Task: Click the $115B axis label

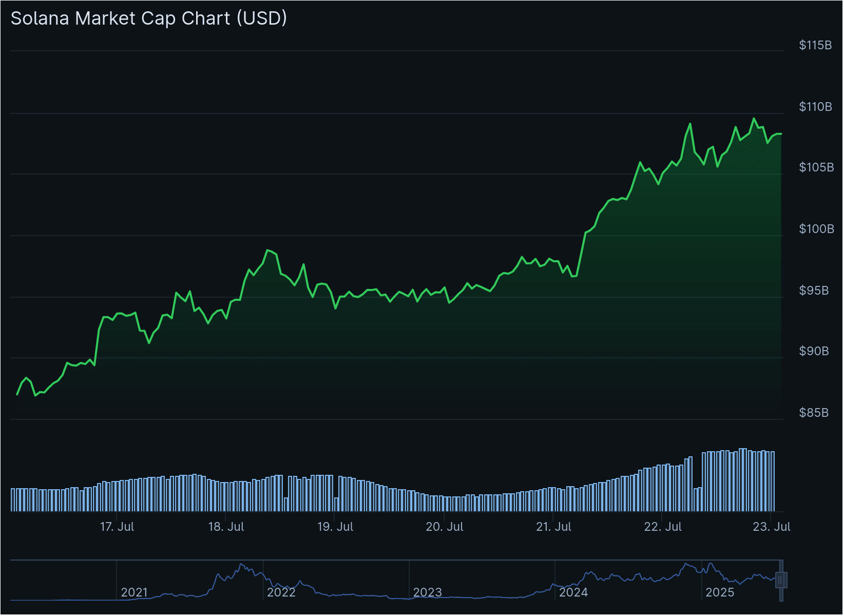Action: [x=815, y=45]
